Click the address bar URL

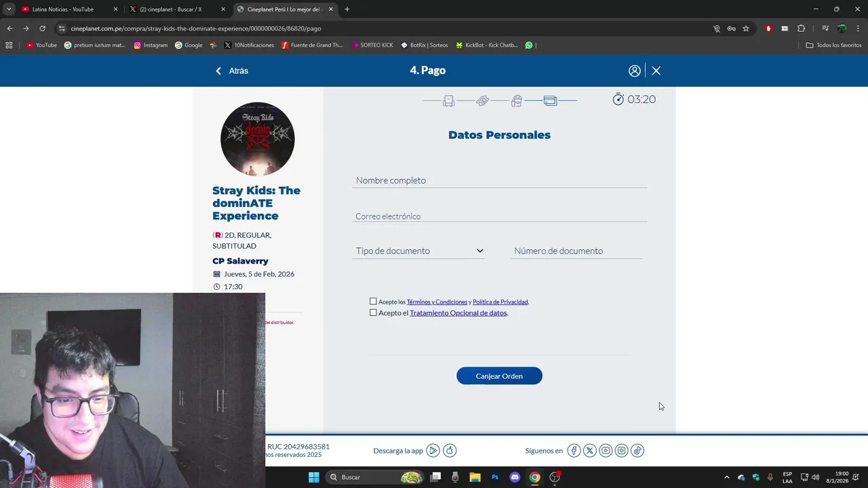coord(196,28)
